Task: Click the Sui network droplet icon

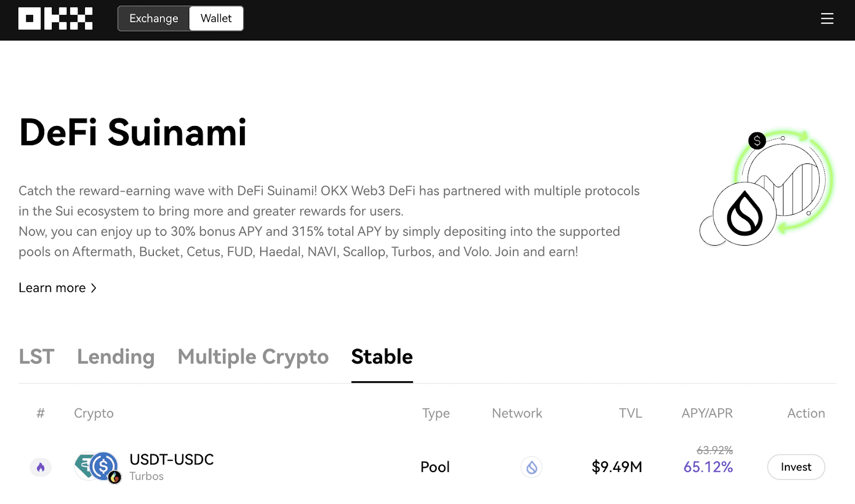Action: [x=531, y=467]
